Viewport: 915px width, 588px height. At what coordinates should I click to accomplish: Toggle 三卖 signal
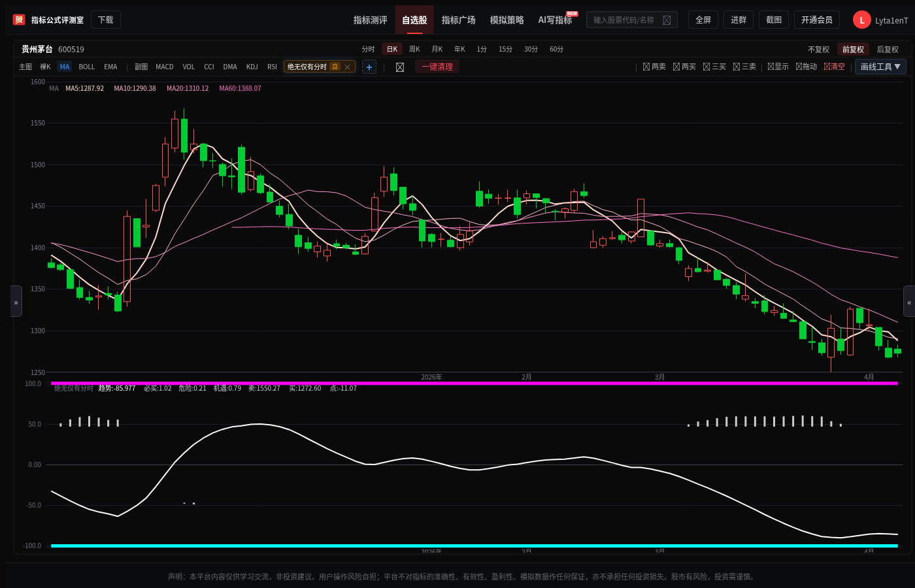click(744, 67)
